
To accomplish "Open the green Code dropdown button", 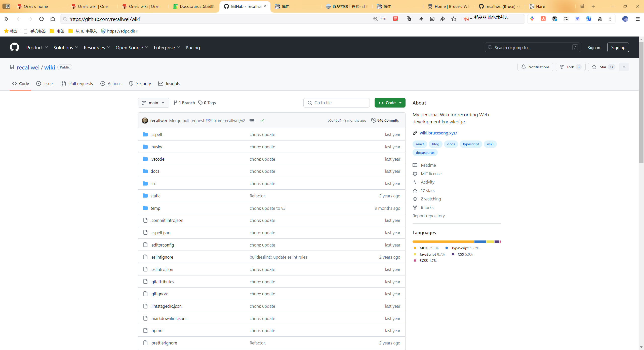I will (390, 103).
